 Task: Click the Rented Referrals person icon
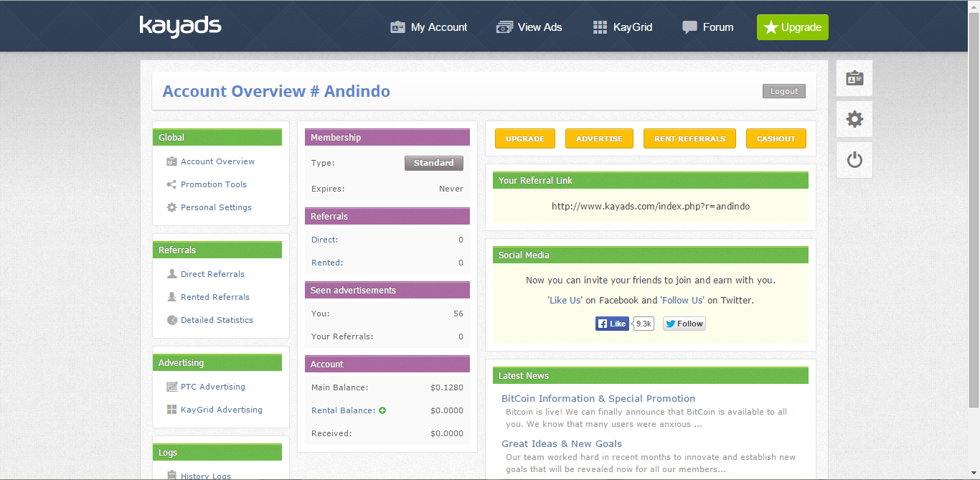171,297
